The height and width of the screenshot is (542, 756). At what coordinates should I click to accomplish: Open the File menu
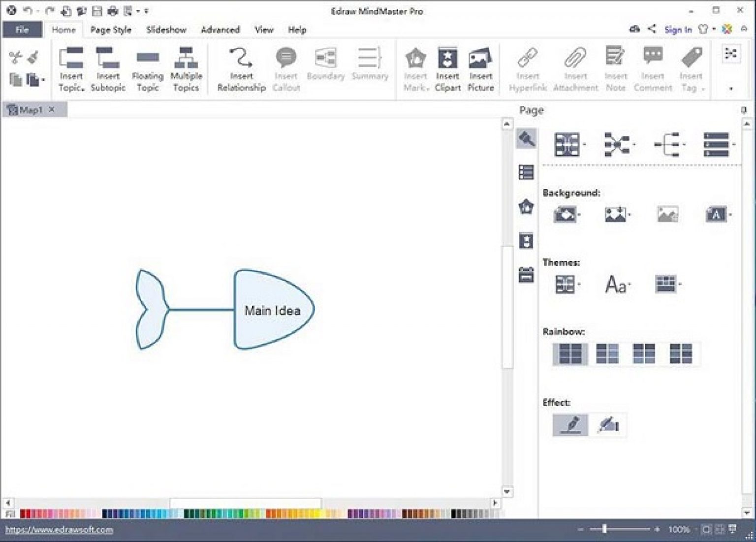pos(22,30)
